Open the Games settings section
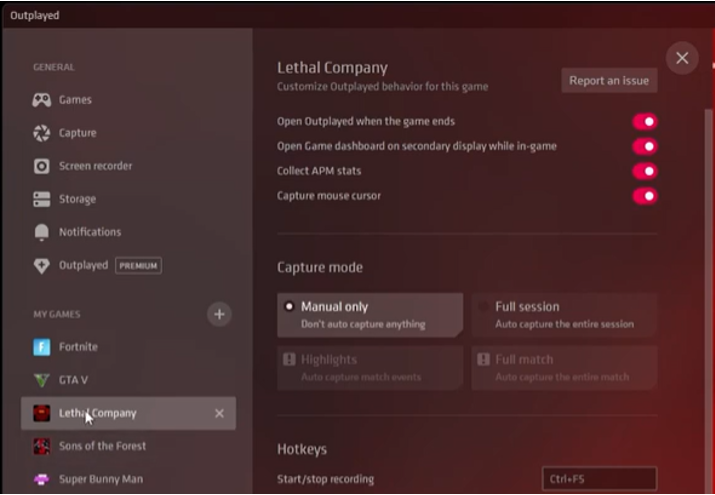The image size is (715, 495). coord(129,100)
